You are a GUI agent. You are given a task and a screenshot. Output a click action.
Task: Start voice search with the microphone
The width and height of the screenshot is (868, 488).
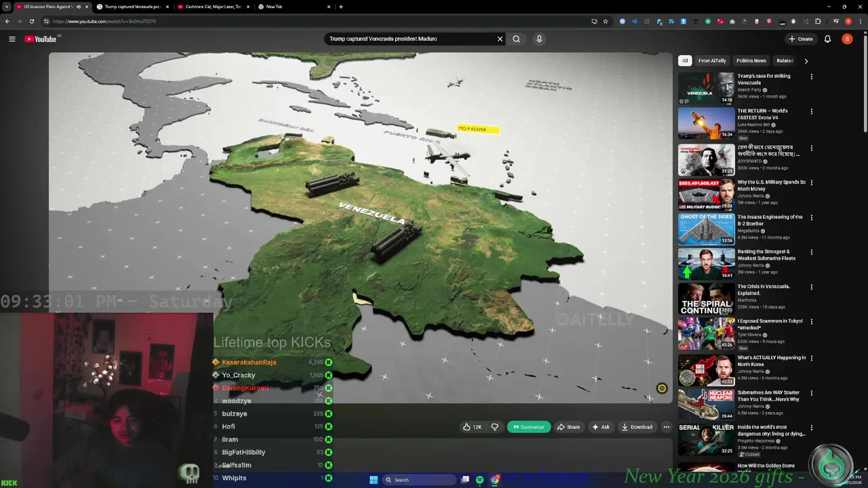[x=539, y=39]
